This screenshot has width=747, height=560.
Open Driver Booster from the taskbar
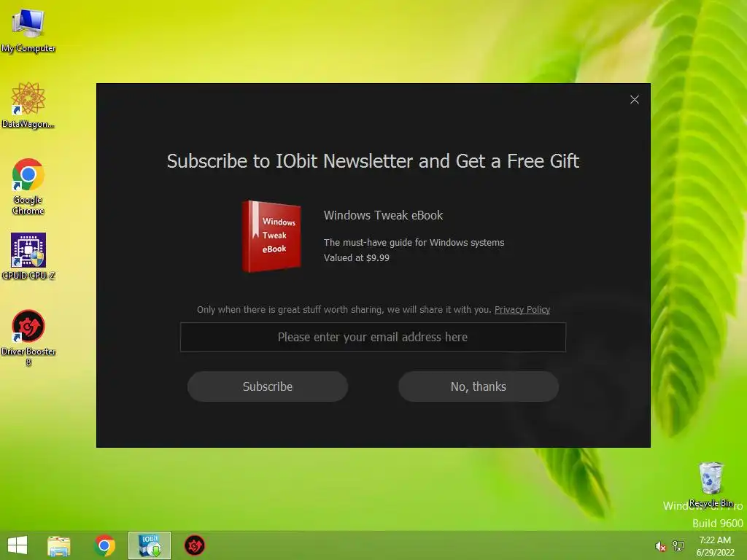click(x=194, y=545)
